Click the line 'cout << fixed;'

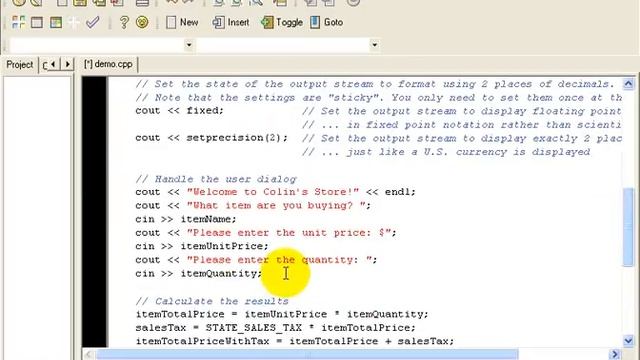(x=180, y=111)
